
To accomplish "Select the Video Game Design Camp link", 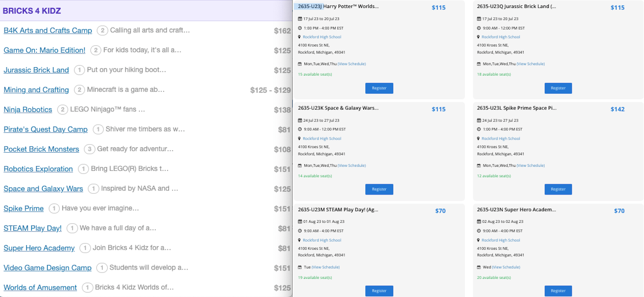I will pyautogui.click(x=47, y=268).
